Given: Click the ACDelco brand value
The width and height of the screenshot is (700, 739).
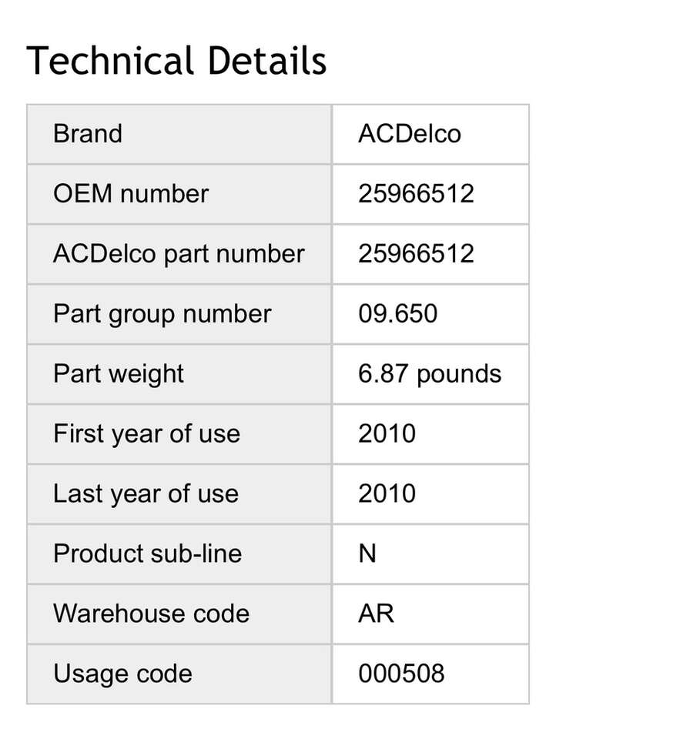Looking at the screenshot, I should point(409,134).
